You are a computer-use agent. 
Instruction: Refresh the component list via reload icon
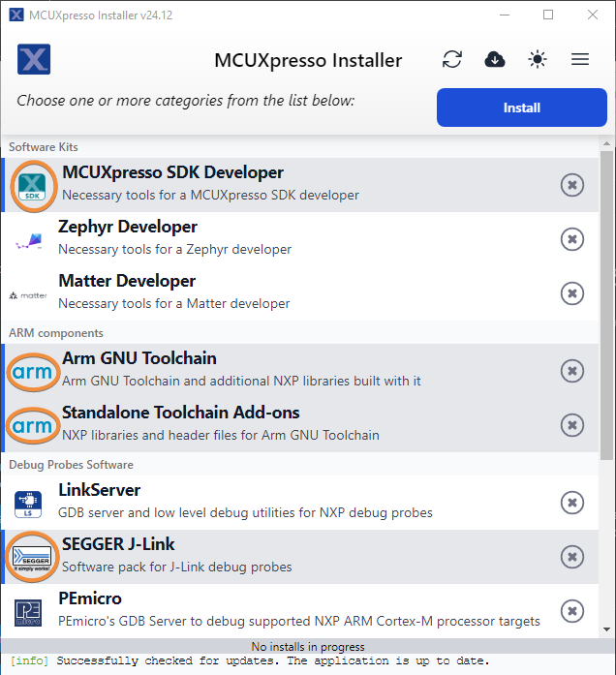(x=452, y=59)
